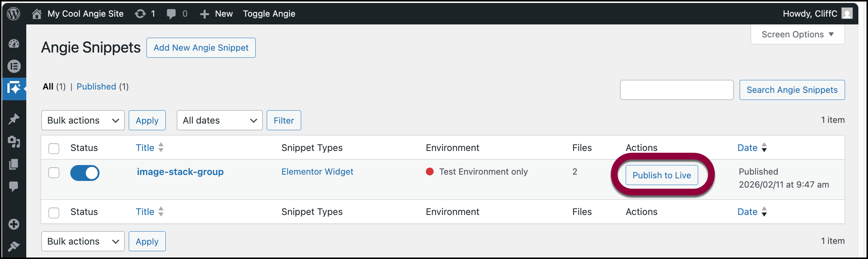Image resolution: width=868 pixels, height=259 pixels.
Task: Open the Elementor sidebar icon
Action: (x=14, y=66)
